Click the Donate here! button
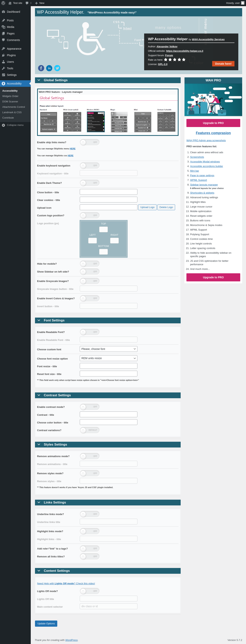The height and width of the screenshot is (644, 246). tap(223, 64)
